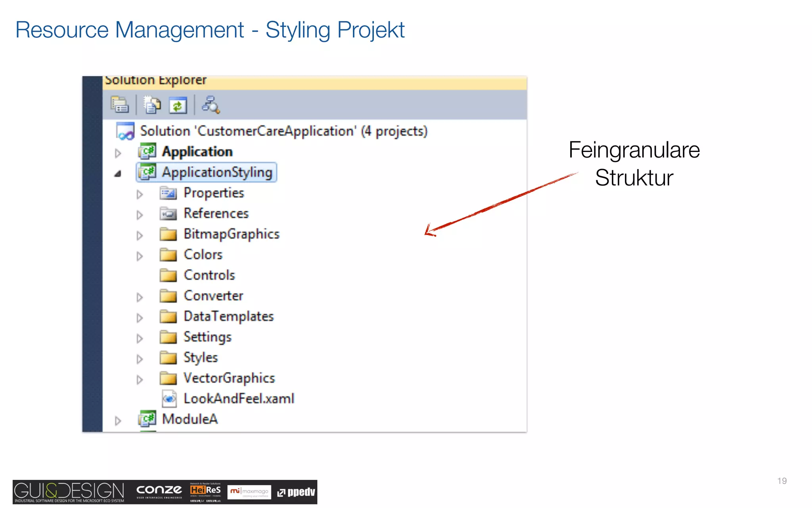
Task: Select the ApplicationStyling project label
Action: [x=217, y=172]
